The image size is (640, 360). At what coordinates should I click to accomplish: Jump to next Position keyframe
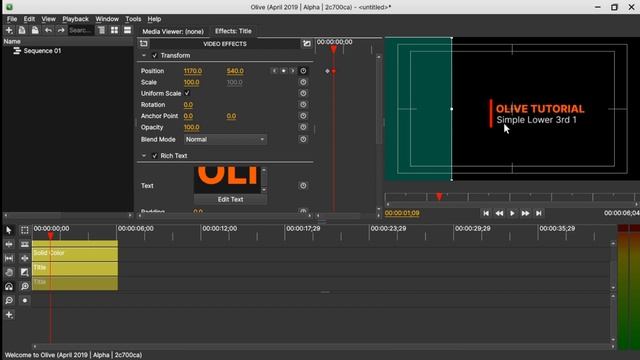point(292,71)
